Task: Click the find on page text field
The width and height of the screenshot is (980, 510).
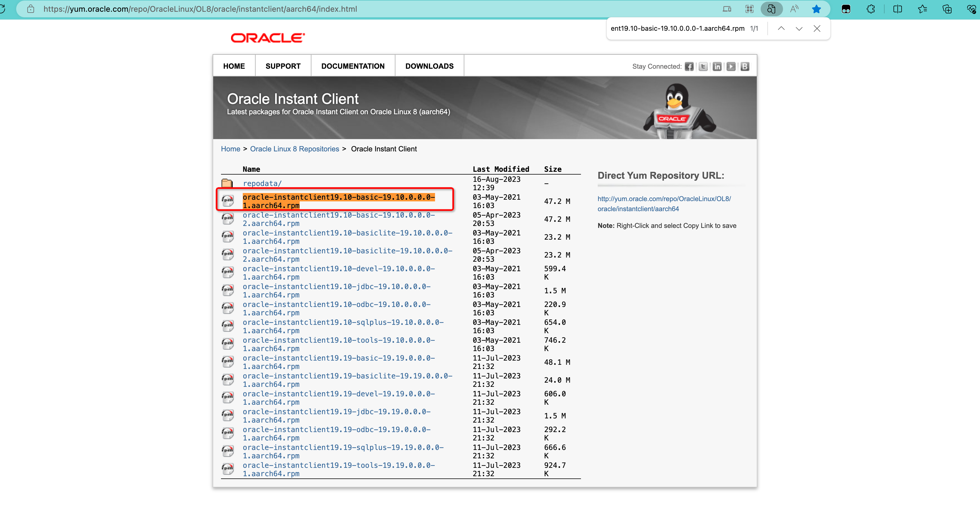Action: point(677,28)
